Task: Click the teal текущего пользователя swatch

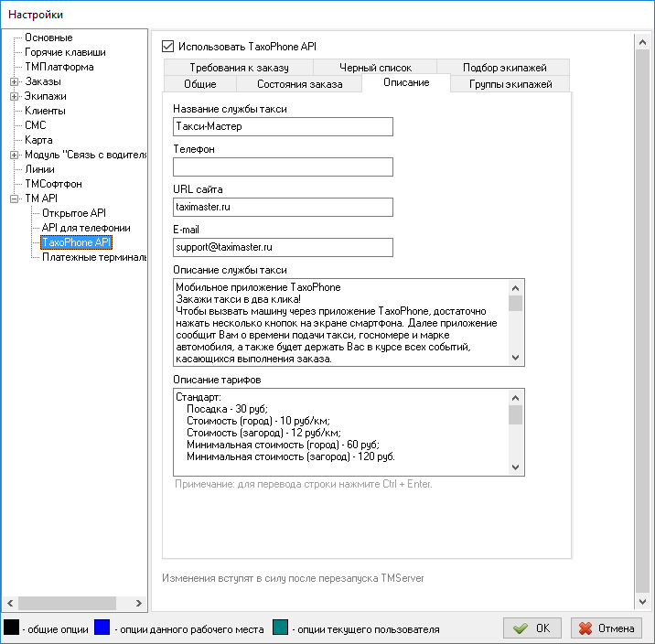Action: pos(281,628)
